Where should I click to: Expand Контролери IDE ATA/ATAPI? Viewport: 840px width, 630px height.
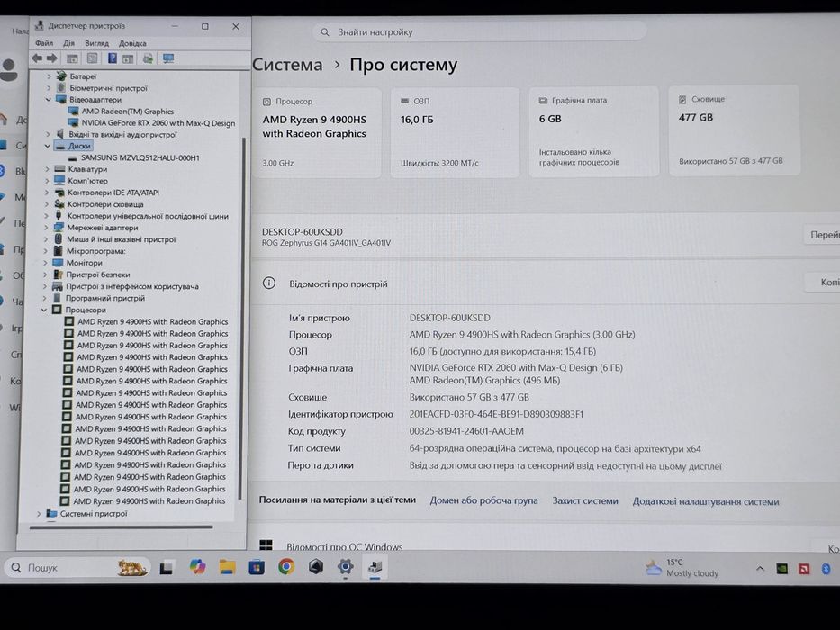coord(47,193)
